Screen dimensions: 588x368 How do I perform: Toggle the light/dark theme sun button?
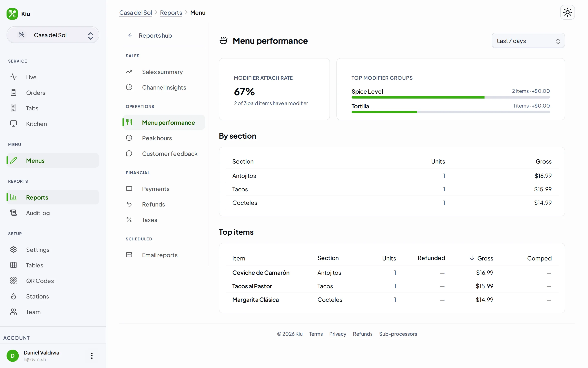pyautogui.click(x=567, y=12)
